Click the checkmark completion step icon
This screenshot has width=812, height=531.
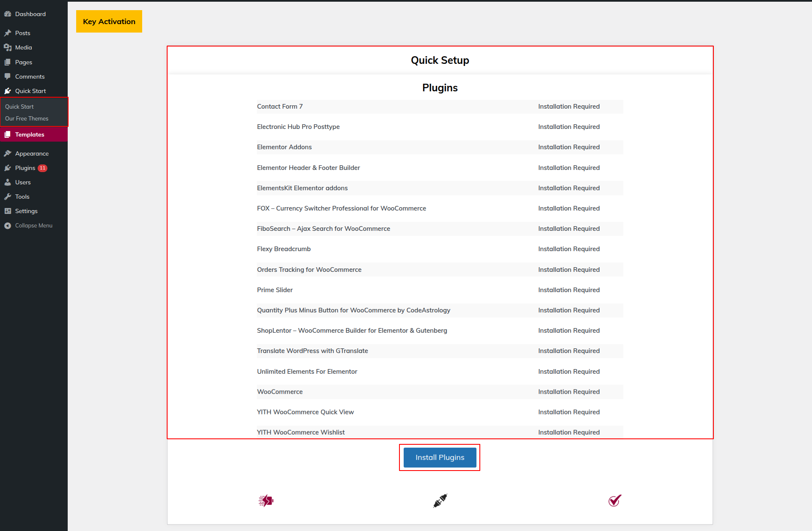click(614, 501)
